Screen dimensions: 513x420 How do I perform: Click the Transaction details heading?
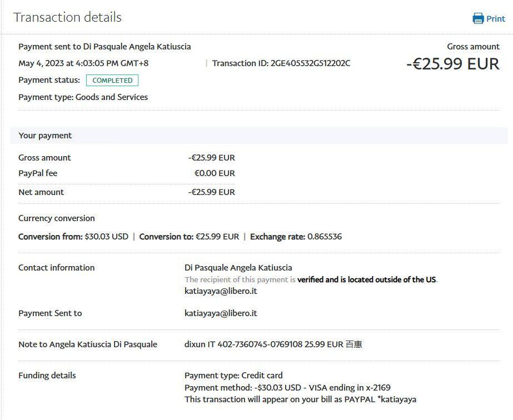[x=67, y=17]
